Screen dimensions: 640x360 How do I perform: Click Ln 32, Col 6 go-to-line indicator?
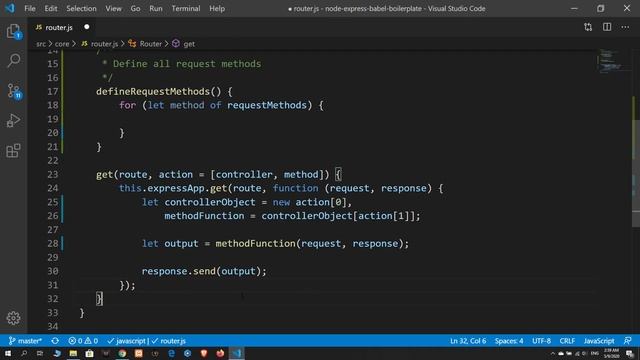click(468, 341)
